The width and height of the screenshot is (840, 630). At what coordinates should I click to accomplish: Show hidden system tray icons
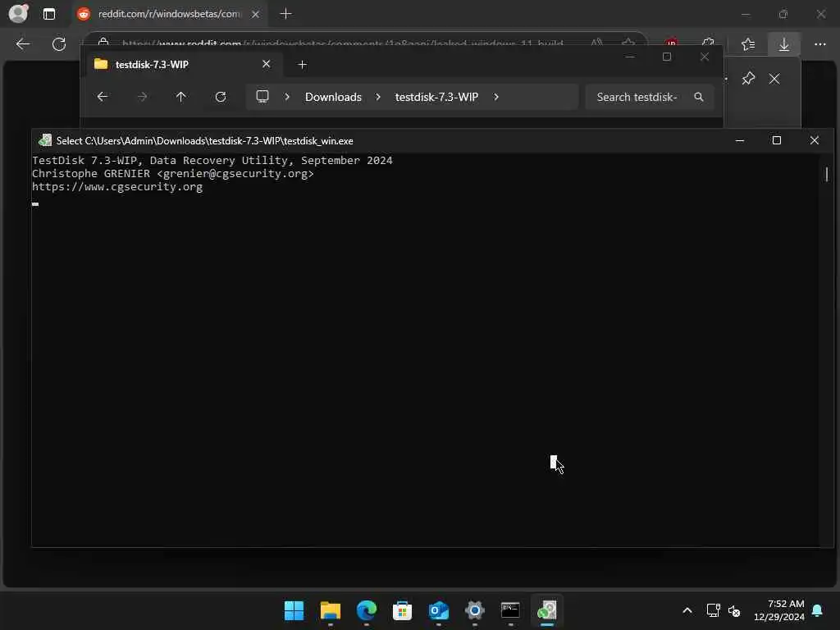[x=687, y=610]
